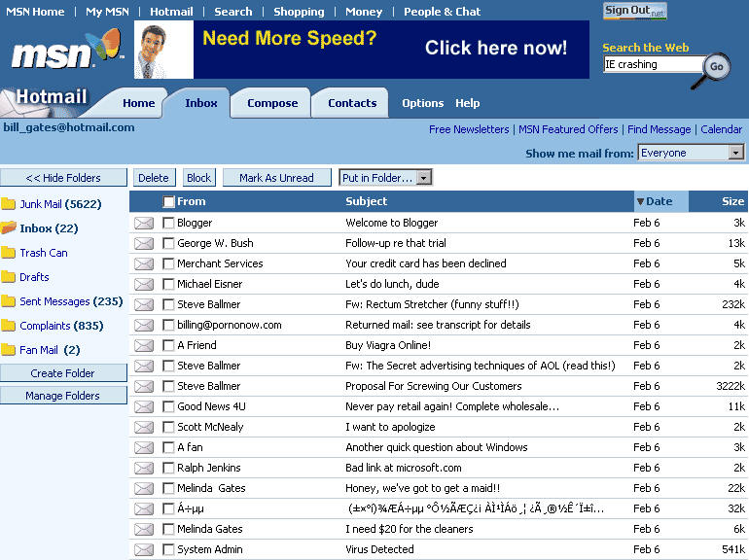Open the Find Message link
This screenshot has height=560, width=749.
pos(659,129)
